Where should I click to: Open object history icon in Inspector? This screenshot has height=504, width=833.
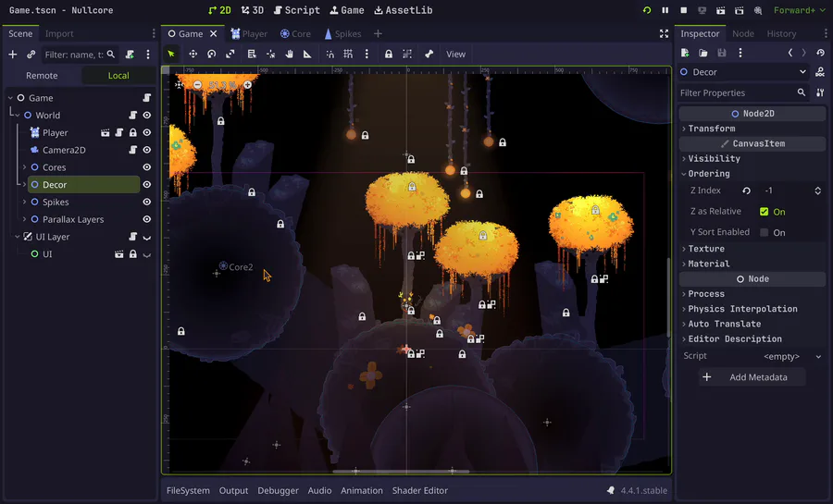click(820, 53)
